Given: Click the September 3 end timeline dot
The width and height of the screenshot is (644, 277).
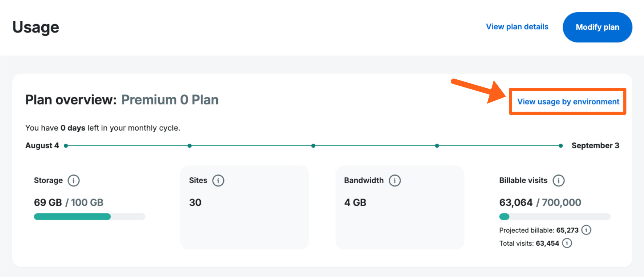Looking at the screenshot, I should [x=561, y=146].
